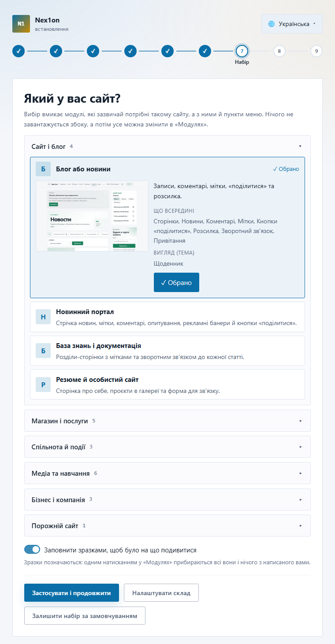The width and height of the screenshot is (335, 644).
Task: Toggle Заповнити зразками switch off
Action: (x=32, y=550)
